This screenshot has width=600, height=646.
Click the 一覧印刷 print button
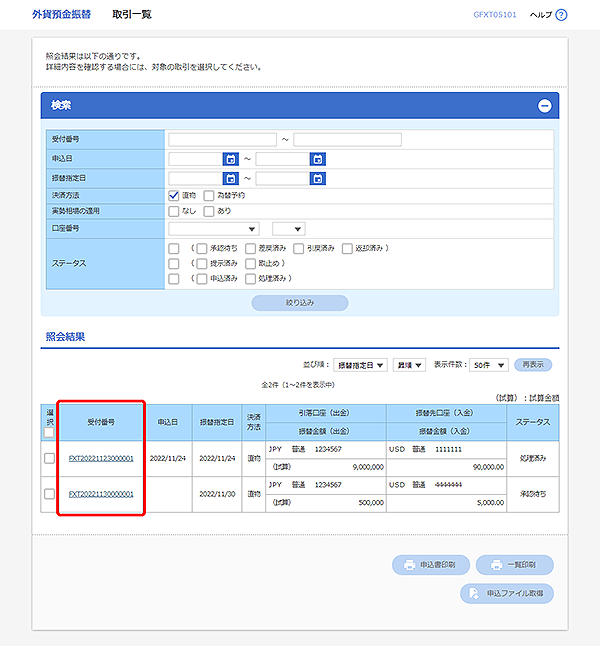point(514,565)
